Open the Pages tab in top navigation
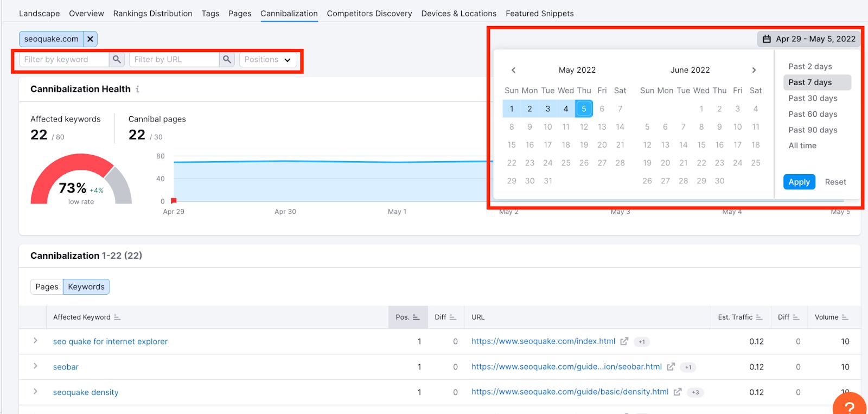868x414 pixels. [x=240, y=14]
